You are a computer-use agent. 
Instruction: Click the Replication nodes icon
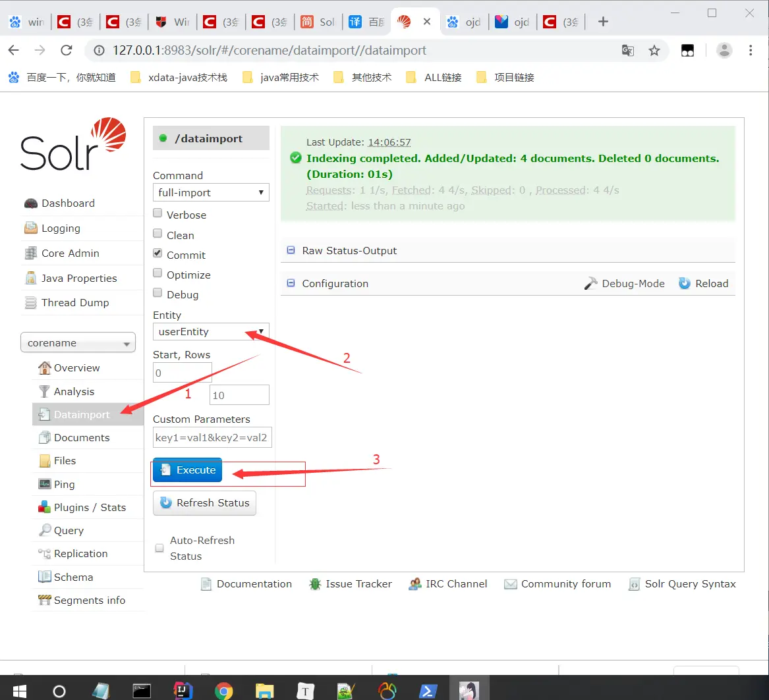pyautogui.click(x=45, y=553)
